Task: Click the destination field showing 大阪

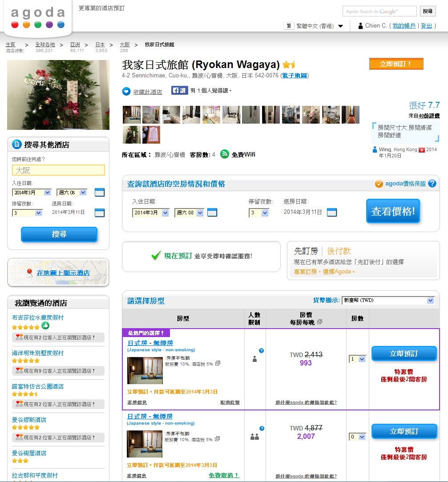Action: 58,170
